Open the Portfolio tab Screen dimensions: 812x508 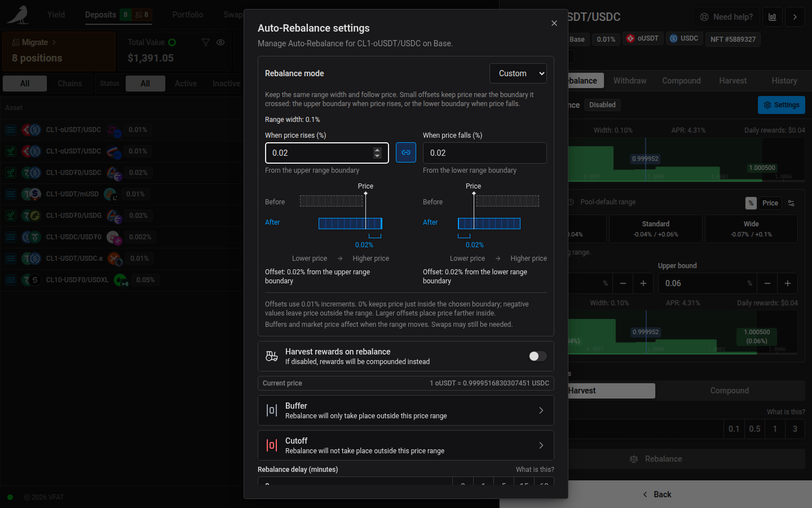(x=188, y=15)
